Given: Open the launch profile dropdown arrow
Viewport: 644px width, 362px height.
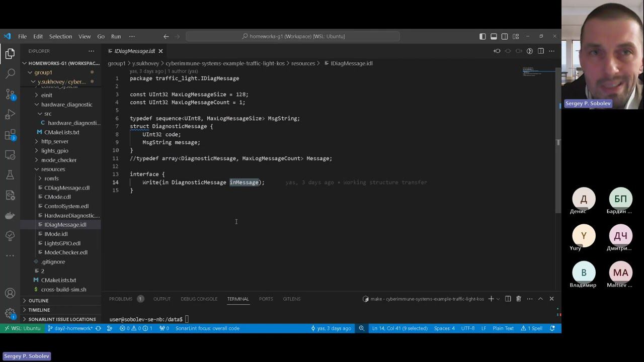Looking at the screenshot, I should pyautogui.click(x=498, y=299).
